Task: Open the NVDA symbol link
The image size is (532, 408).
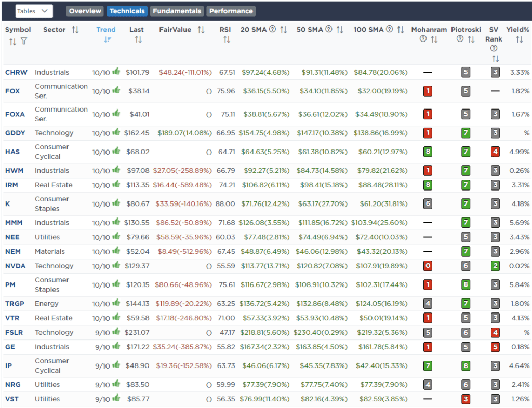Action: pos(15,266)
